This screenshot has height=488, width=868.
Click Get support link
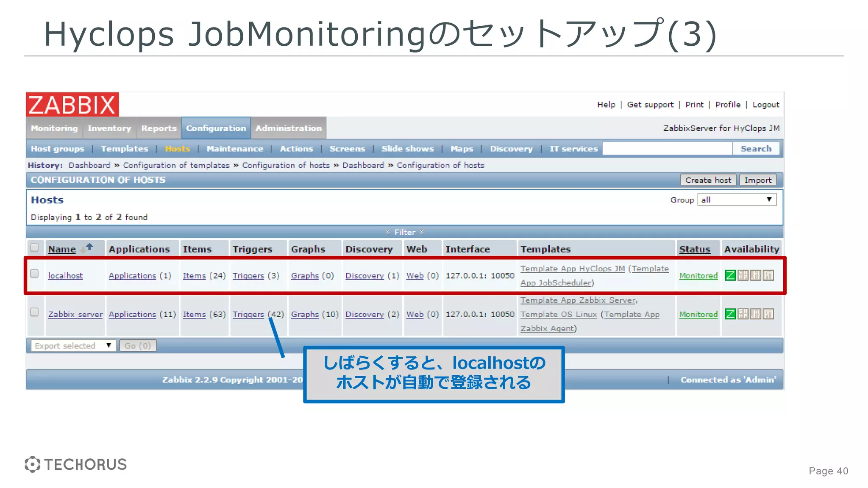click(650, 105)
